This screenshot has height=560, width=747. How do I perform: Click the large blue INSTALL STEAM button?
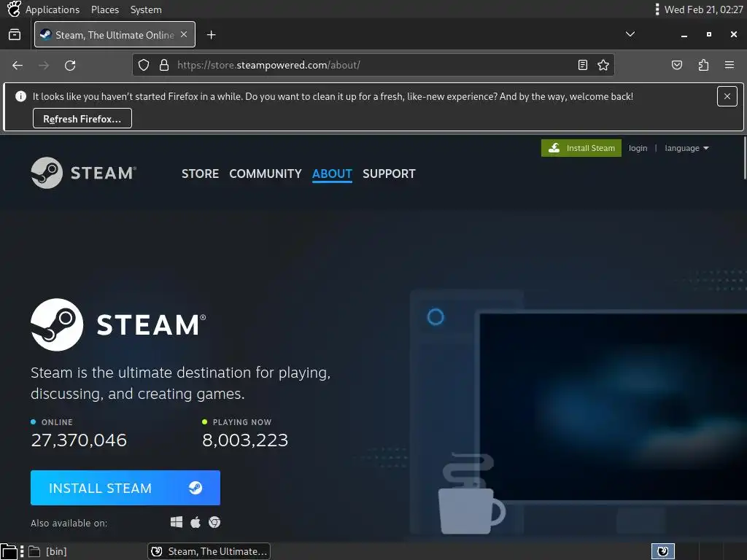[x=125, y=488]
